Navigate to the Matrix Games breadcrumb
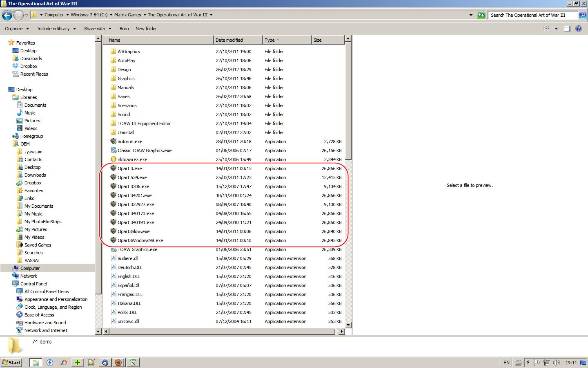 coord(127,15)
